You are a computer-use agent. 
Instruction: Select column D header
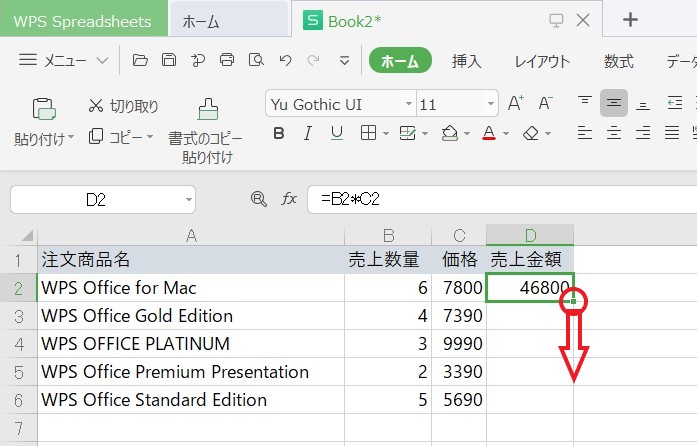(x=530, y=235)
